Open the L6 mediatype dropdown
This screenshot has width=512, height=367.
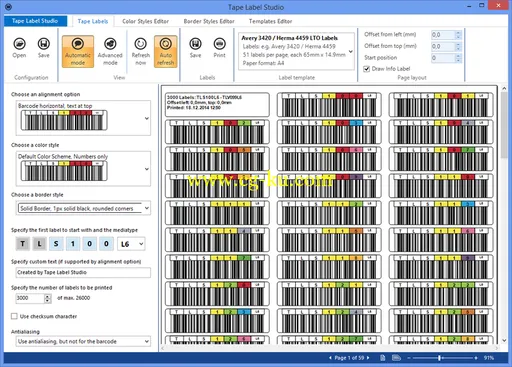pyautogui.click(x=131, y=244)
